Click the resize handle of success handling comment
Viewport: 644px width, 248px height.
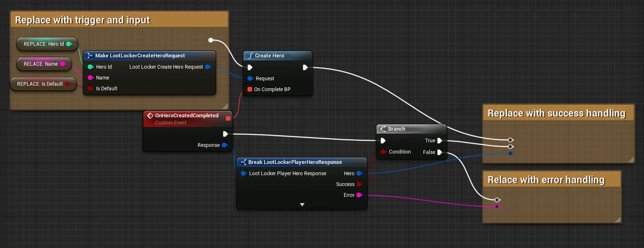(x=631, y=160)
